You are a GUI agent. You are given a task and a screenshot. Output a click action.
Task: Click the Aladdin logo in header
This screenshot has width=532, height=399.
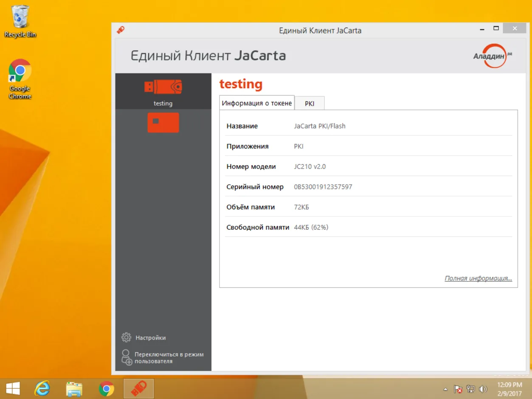pyautogui.click(x=493, y=56)
